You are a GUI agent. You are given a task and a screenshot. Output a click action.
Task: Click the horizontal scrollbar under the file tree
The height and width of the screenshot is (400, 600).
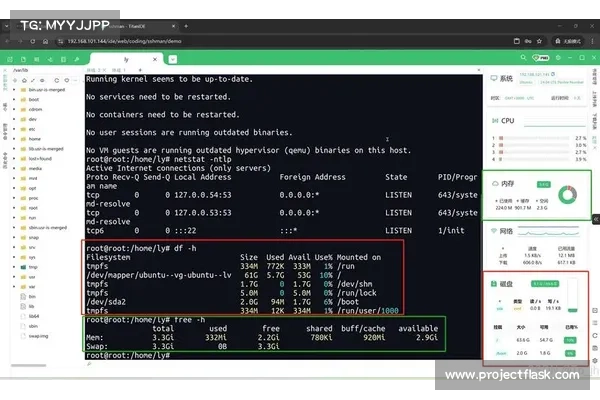tap(28, 365)
